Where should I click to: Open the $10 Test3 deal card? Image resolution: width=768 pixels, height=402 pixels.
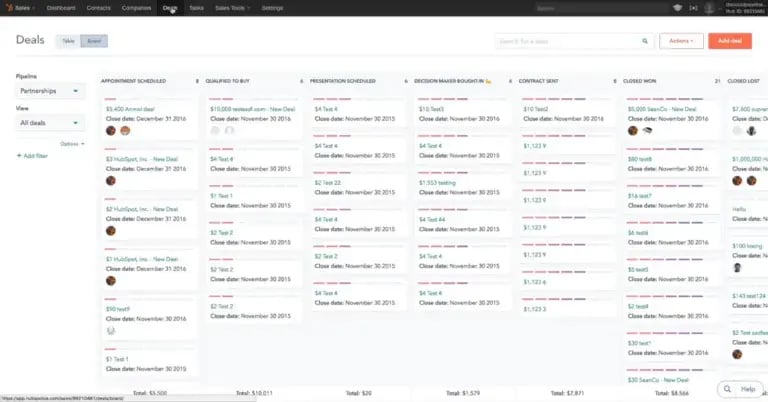pyautogui.click(x=432, y=109)
